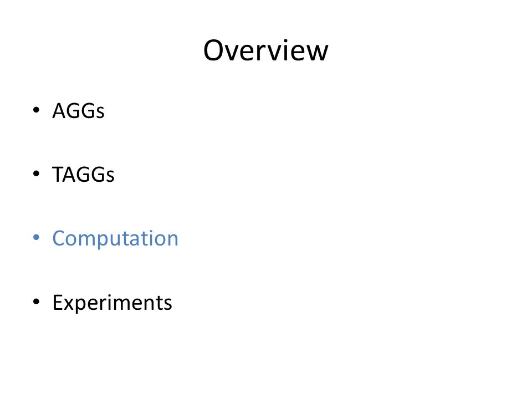Screen dimensions: 532x399
Task: Click the second outline item TAGGs
Action: click(x=83, y=175)
